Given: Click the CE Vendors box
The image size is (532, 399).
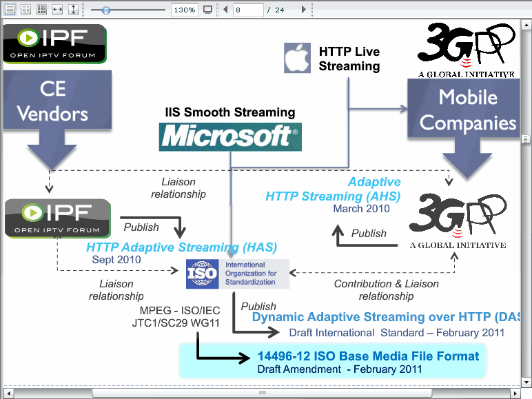Looking at the screenshot, I should point(57,100).
